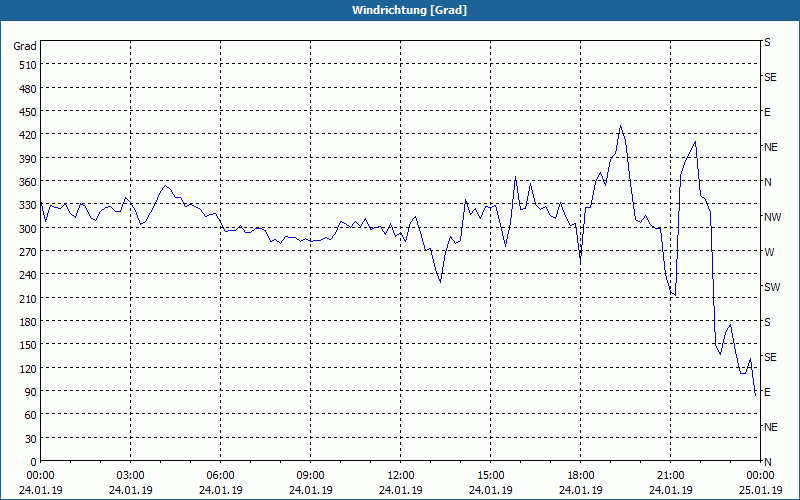
Task: Click the 03:00 time axis label
Action: coord(131,476)
